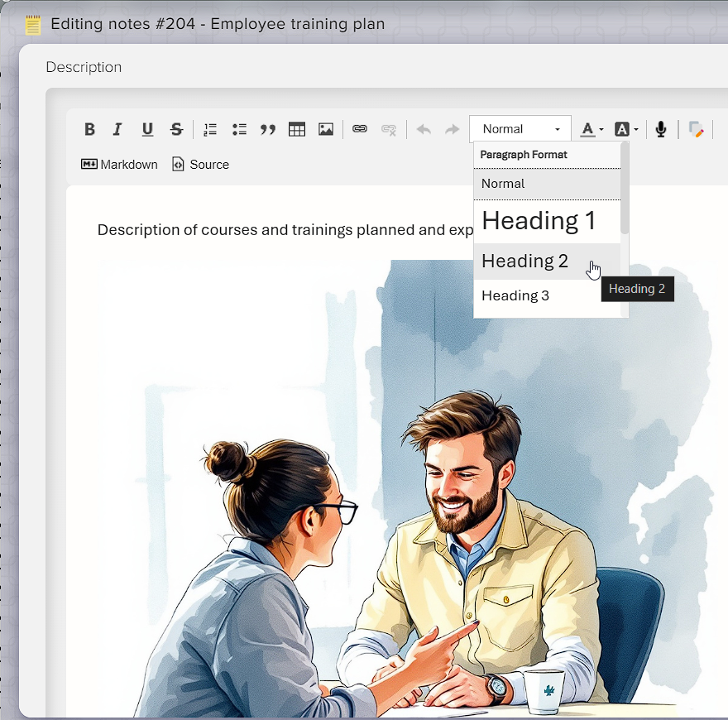Open the text color picker

[x=592, y=129]
